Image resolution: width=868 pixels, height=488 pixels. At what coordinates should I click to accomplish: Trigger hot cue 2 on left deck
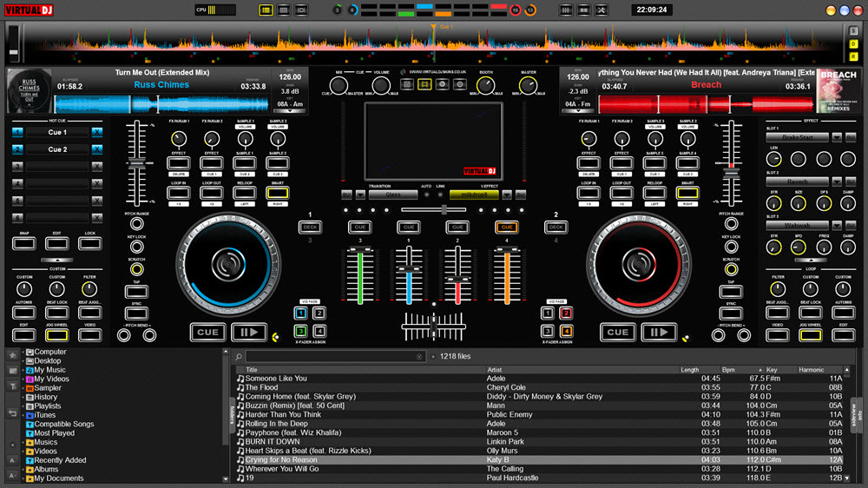(x=17, y=149)
